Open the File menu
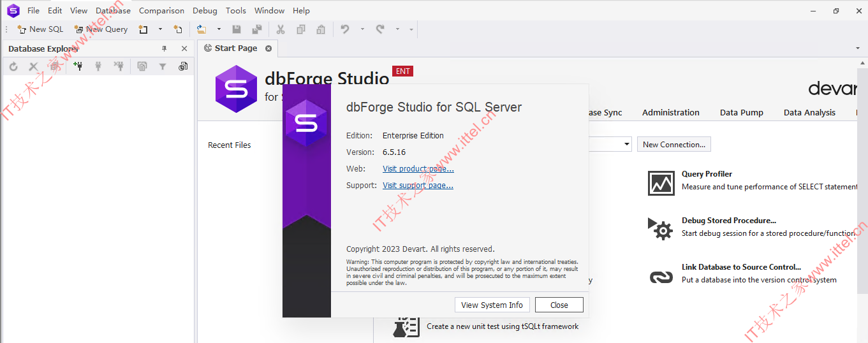This screenshot has height=343, width=868. pyautogui.click(x=33, y=11)
